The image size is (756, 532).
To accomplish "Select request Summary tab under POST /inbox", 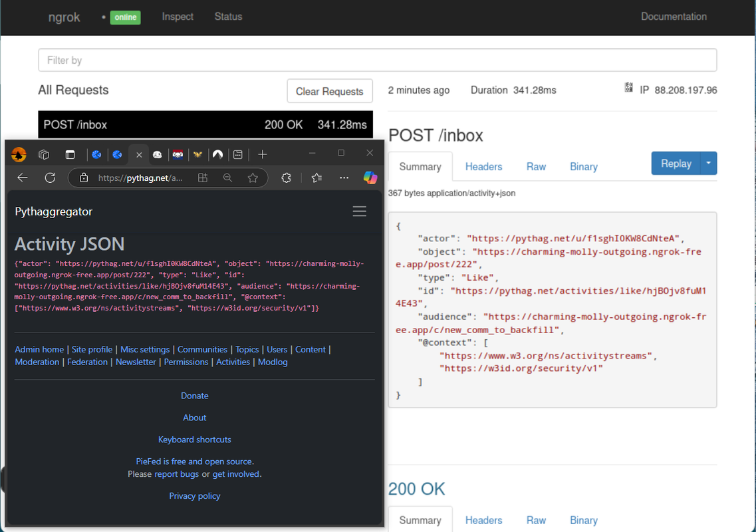I will (420, 166).
